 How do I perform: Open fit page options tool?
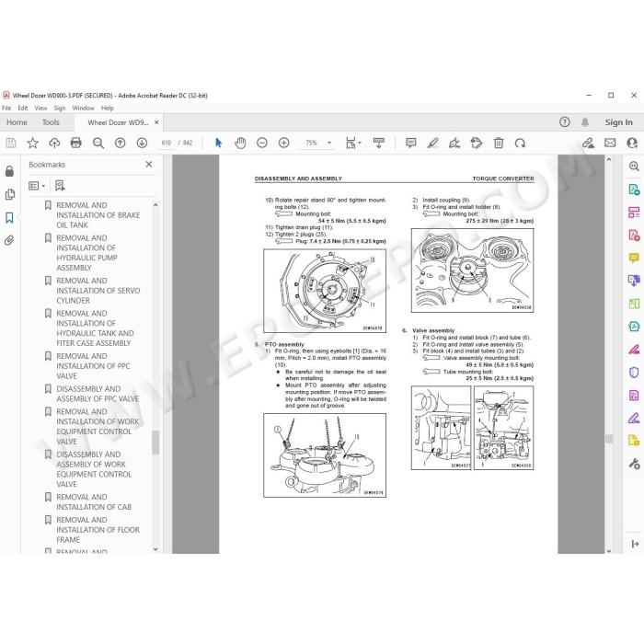click(x=352, y=143)
